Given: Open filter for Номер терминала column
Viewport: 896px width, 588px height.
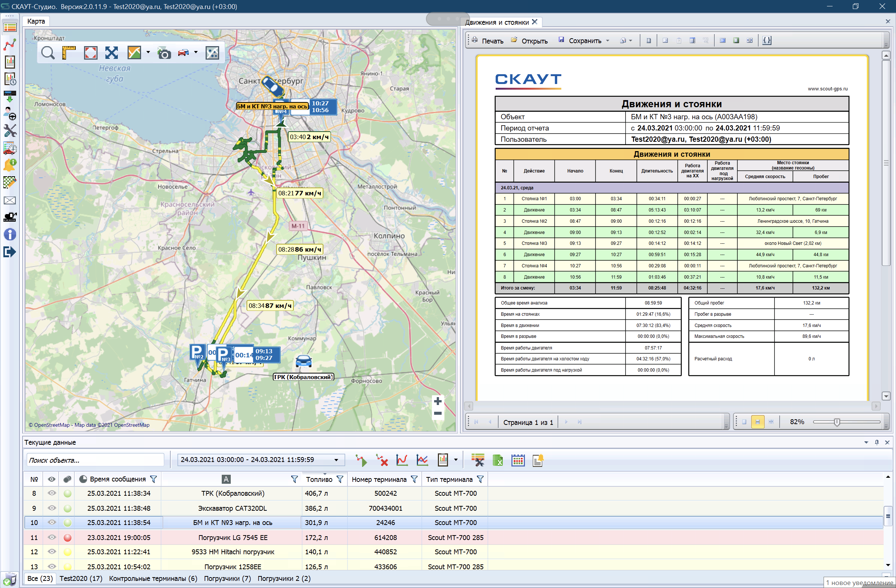Looking at the screenshot, I should 414,479.
